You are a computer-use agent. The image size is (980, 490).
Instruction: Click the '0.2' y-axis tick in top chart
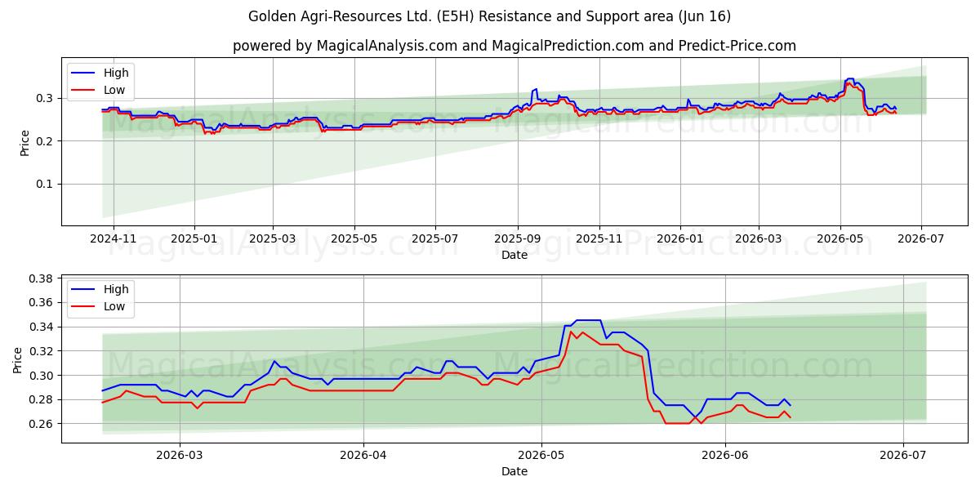47,141
